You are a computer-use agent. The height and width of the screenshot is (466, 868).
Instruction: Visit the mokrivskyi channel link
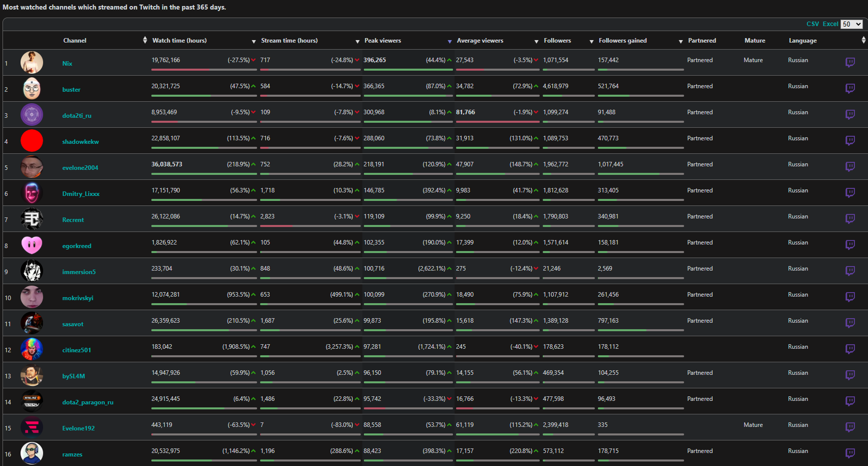tap(78, 298)
